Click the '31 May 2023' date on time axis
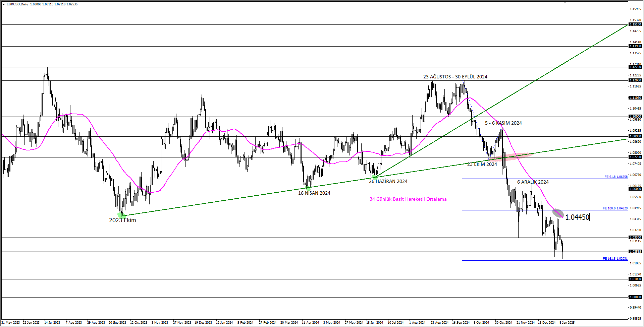Screen dimensions: 644x327 pyautogui.click(x=10, y=323)
